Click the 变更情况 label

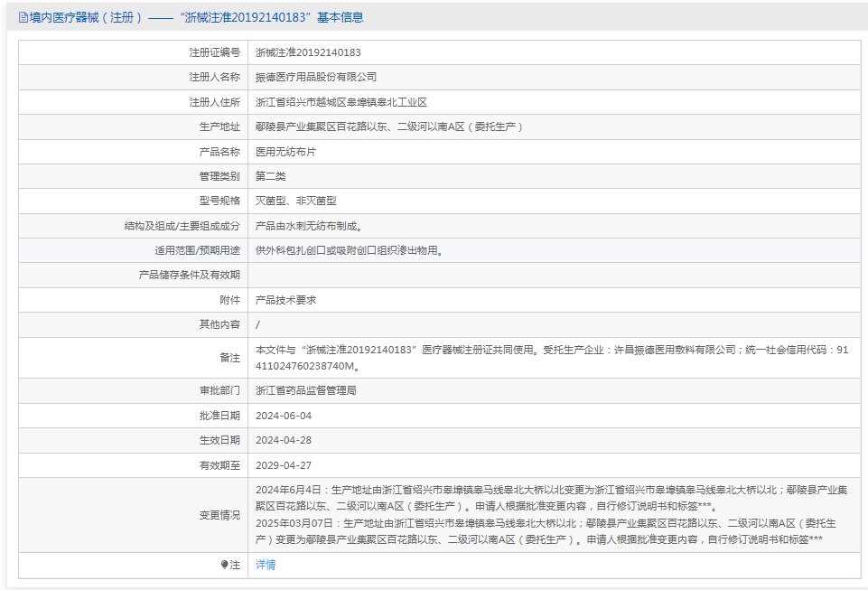pyautogui.click(x=219, y=515)
